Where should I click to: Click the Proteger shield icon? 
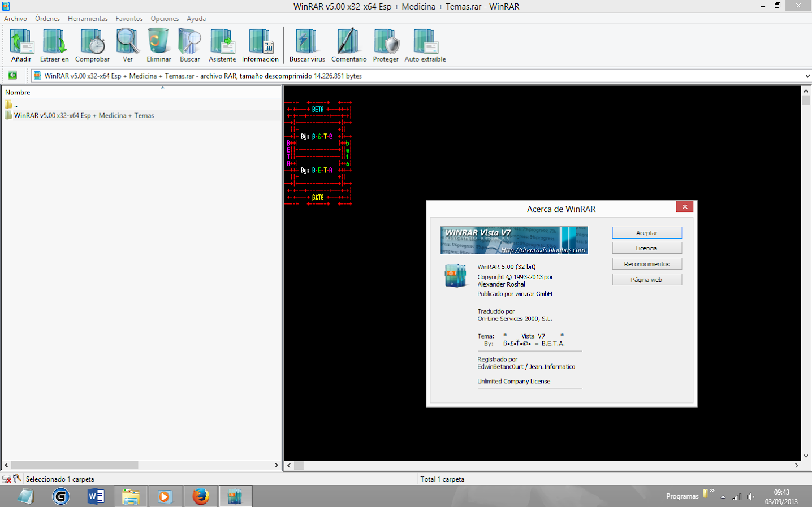tap(386, 45)
